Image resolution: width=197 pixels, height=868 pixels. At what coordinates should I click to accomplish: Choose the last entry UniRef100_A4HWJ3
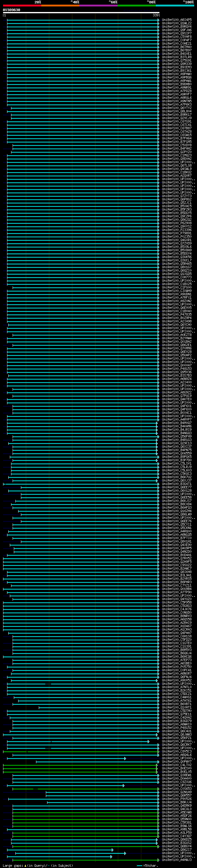pos(177,860)
